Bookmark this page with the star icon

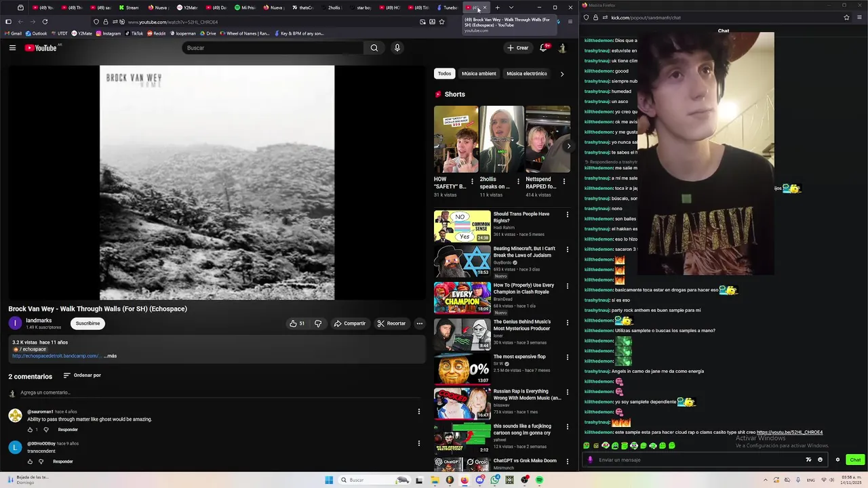pyautogui.click(x=441, y=22)
